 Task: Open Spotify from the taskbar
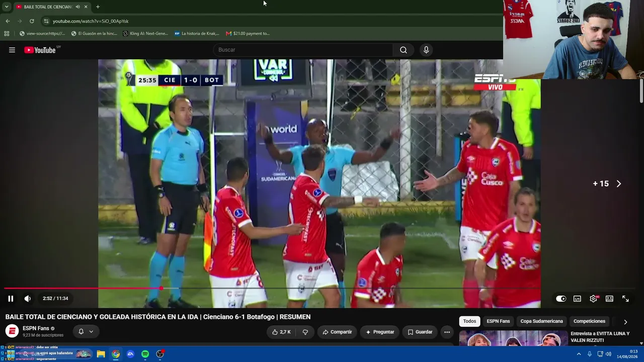click(145, 354)
